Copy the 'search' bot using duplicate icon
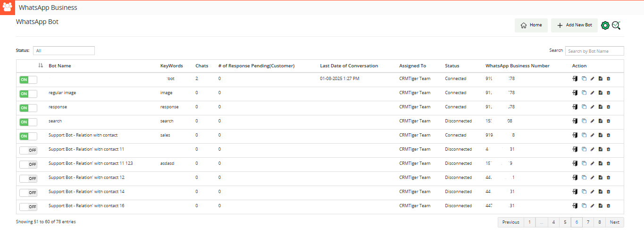 click(x=584, y=121)
